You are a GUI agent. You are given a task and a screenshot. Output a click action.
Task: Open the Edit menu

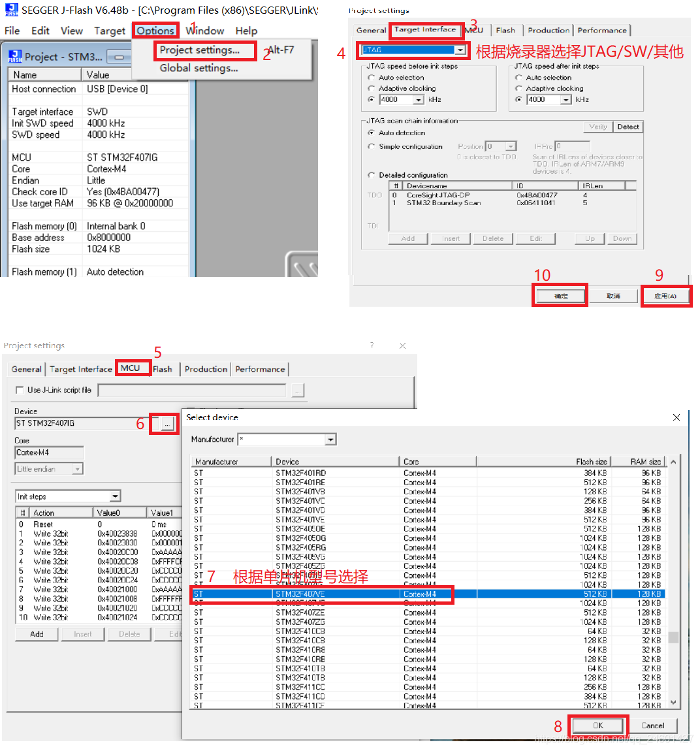40,31
